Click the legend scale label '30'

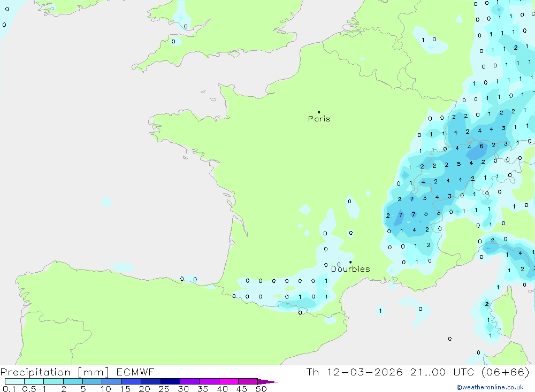(x=183, y=389)
